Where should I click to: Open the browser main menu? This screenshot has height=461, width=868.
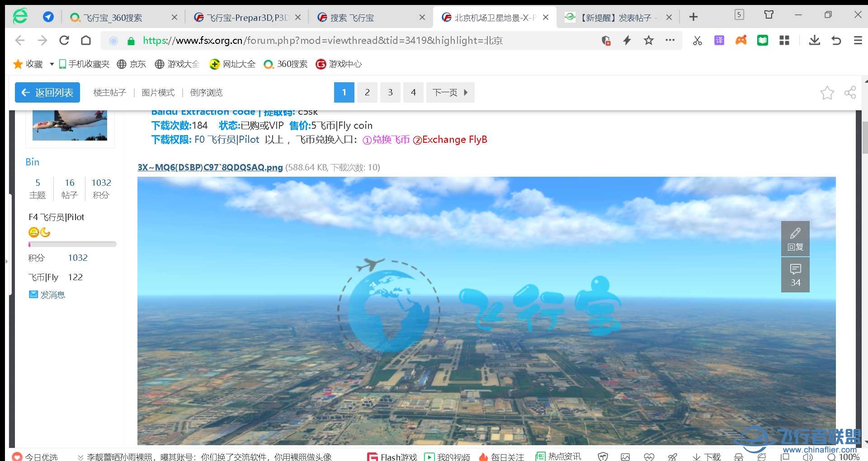pyautogui.click(x=858, y=41)
